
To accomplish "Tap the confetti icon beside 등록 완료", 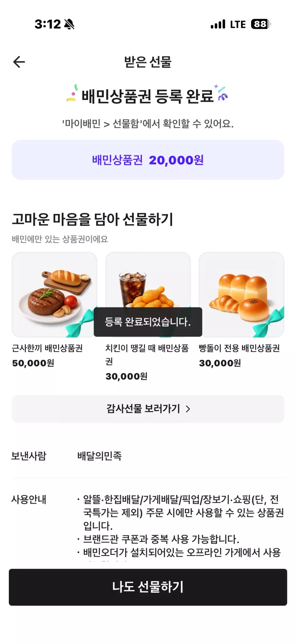I will (x=221, y=93).
